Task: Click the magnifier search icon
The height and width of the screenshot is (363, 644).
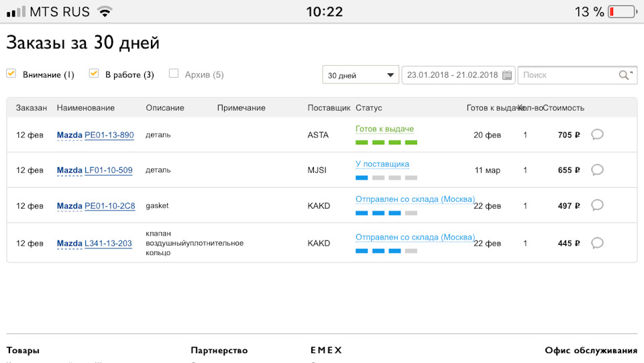Action: tap(625, 75)
